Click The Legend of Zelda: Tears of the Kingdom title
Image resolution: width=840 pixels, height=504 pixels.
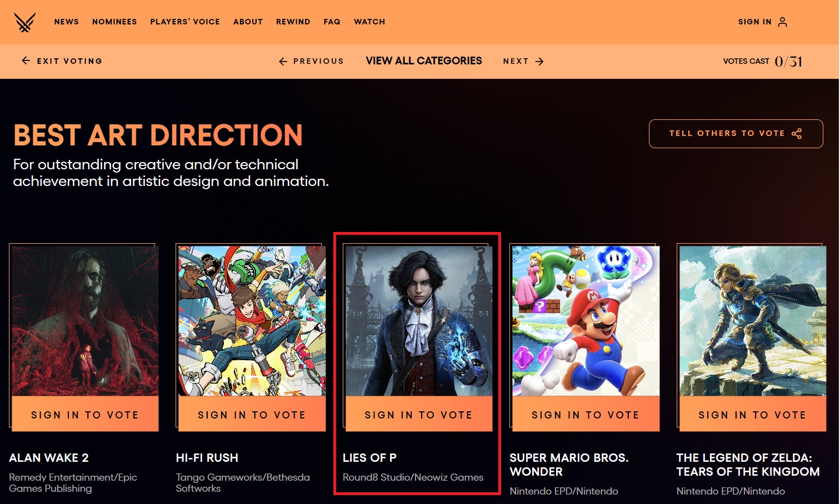pyautogui.click(x=748, y=465)
